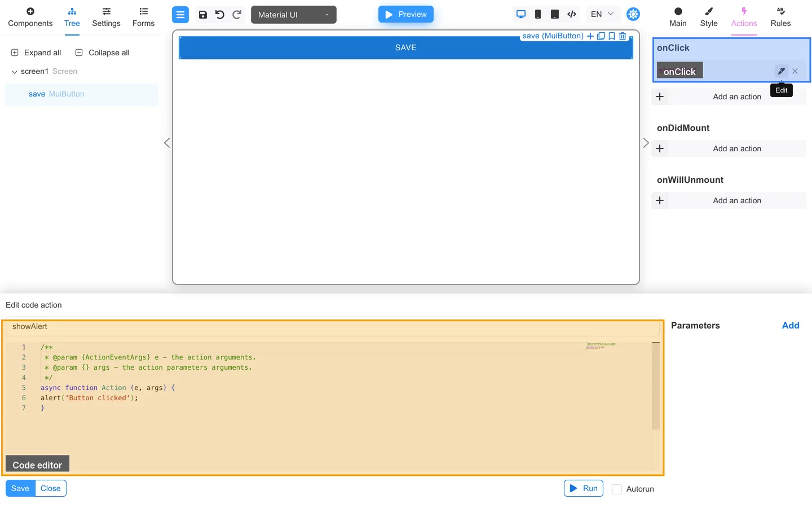This screenshot has height=508, width=812.
Task: Switch to the Main properties tab
Action: (x=678, y=17)
